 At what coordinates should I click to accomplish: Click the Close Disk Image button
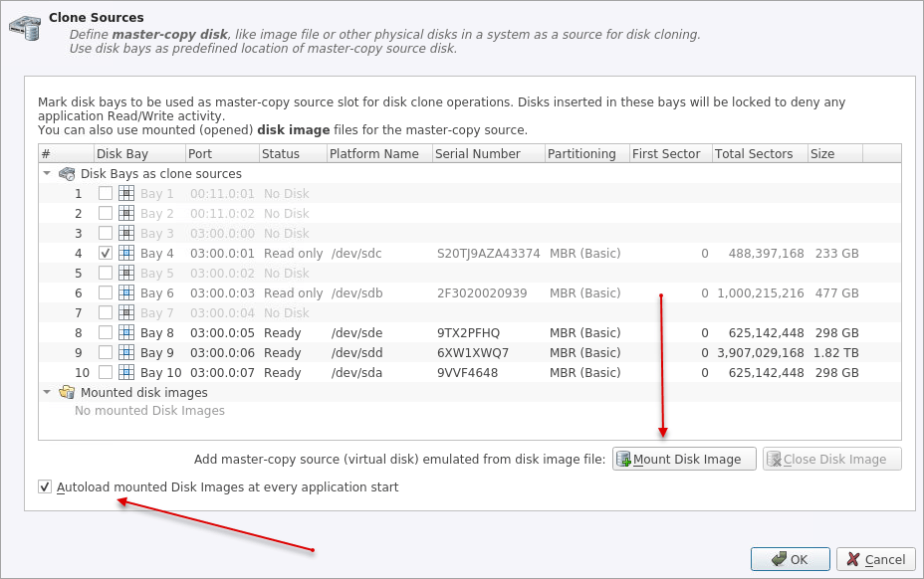832,459
